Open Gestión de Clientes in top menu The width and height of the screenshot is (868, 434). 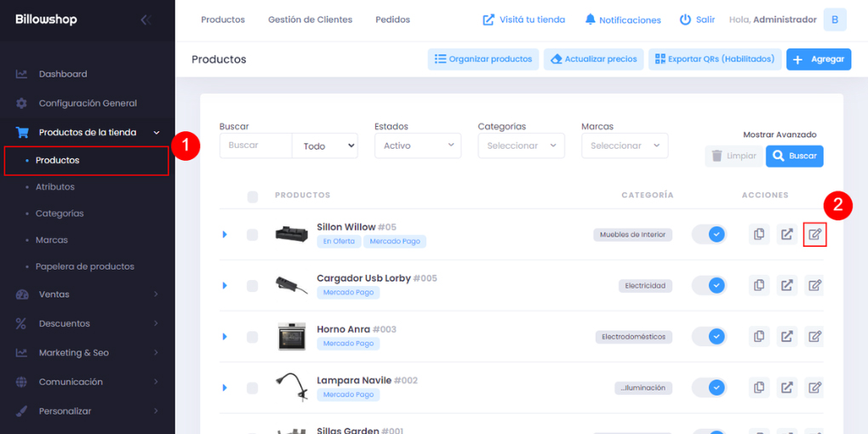coord(310,20)
